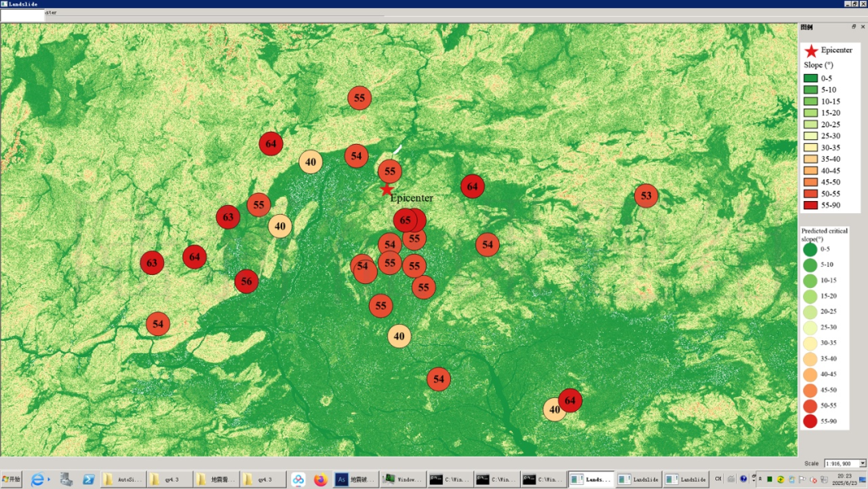Click the 35-40 predicted critical slope circle
868x489 pixels.
(810, 359)
